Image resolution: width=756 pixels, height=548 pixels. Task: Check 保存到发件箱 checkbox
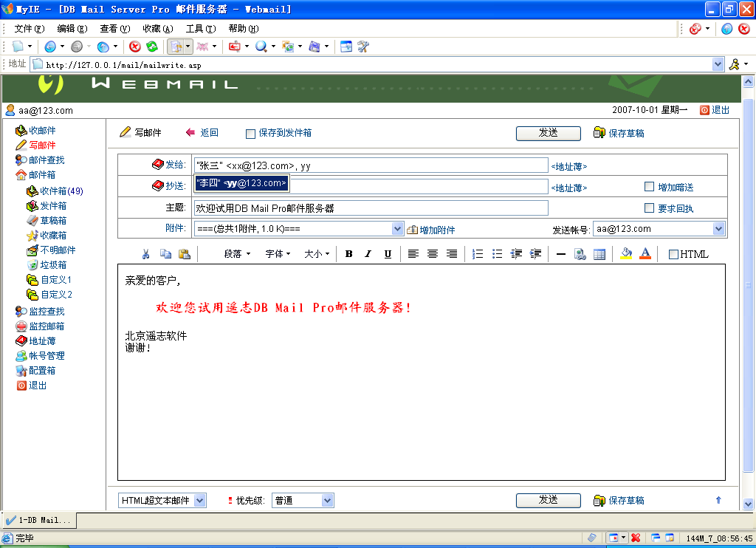pos(250,134)
